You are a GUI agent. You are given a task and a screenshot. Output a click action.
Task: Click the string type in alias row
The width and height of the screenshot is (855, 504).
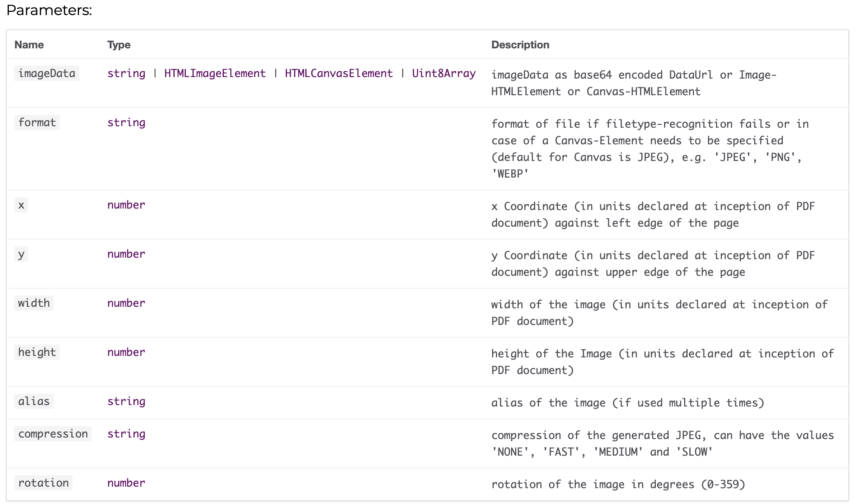pyautogui.click(x=126, y=401)
